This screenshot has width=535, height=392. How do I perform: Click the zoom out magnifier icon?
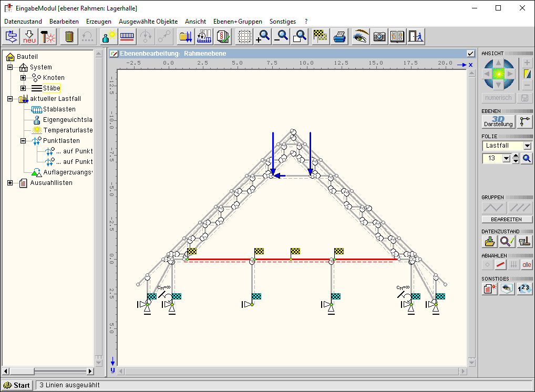pos(282,37)
